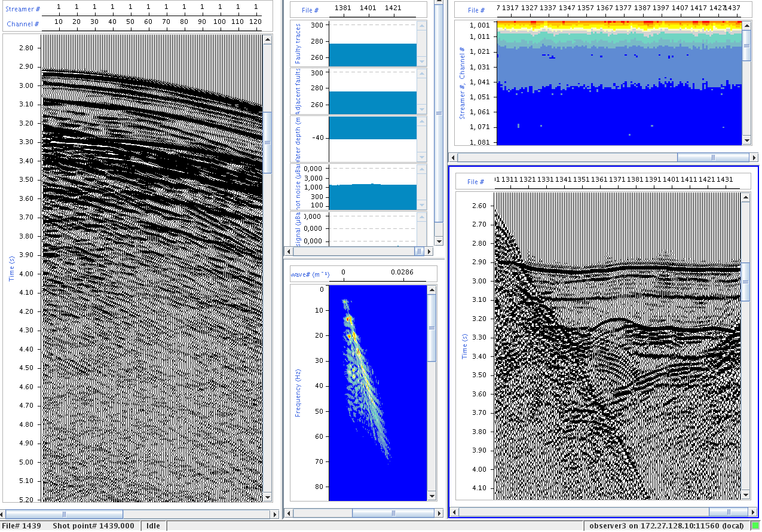Click the Adjacent faults chart scroll-up arrow
The height and width of the screenshot is (532, 762).
[423, 73]
